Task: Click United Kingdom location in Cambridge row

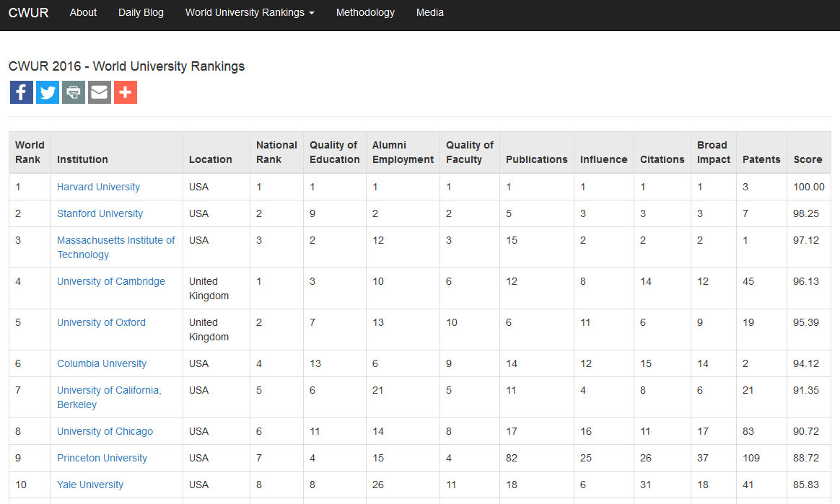Action: coord(209,288)
